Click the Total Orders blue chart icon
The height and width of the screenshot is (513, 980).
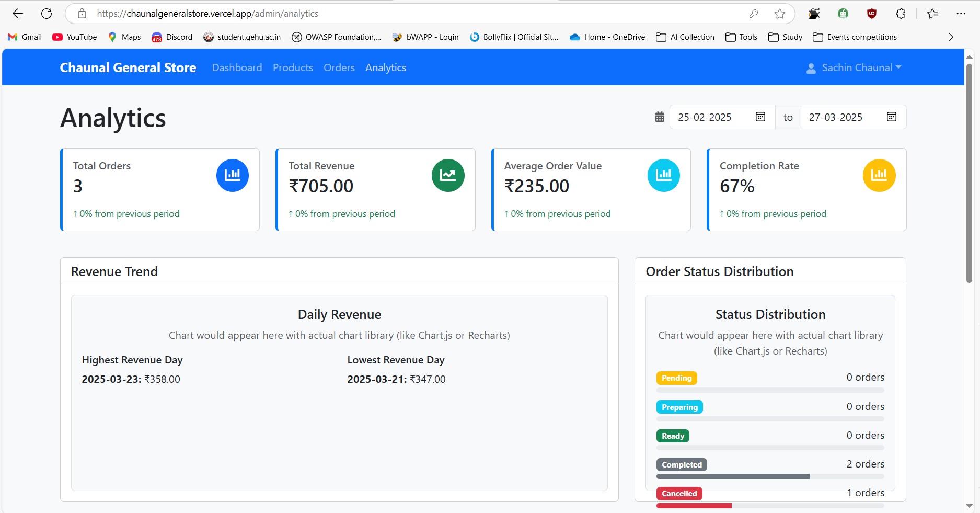click(x=232, y=175)
